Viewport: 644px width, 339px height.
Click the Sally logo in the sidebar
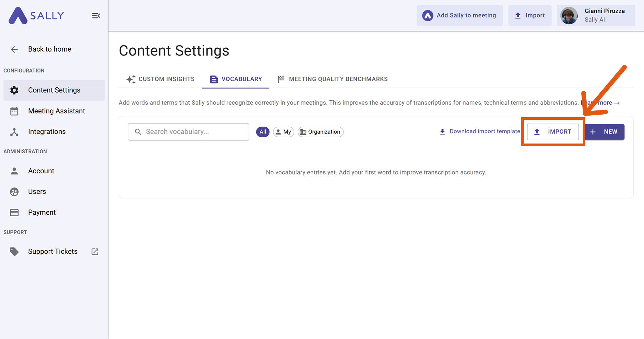[x=36, y=16]
